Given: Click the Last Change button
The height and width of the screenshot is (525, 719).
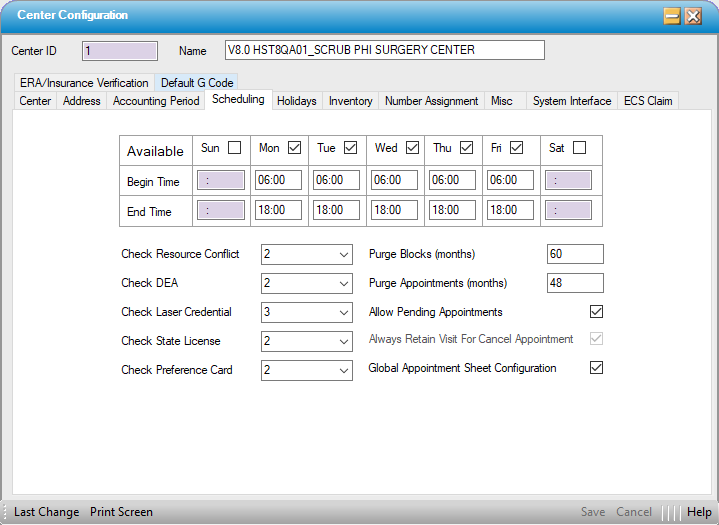Looking at the screenshot, I should pyautogui.click(x=46, y=512).
